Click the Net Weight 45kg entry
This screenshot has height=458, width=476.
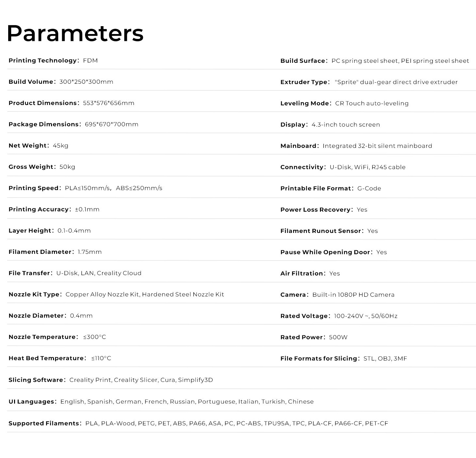[38, 146]
